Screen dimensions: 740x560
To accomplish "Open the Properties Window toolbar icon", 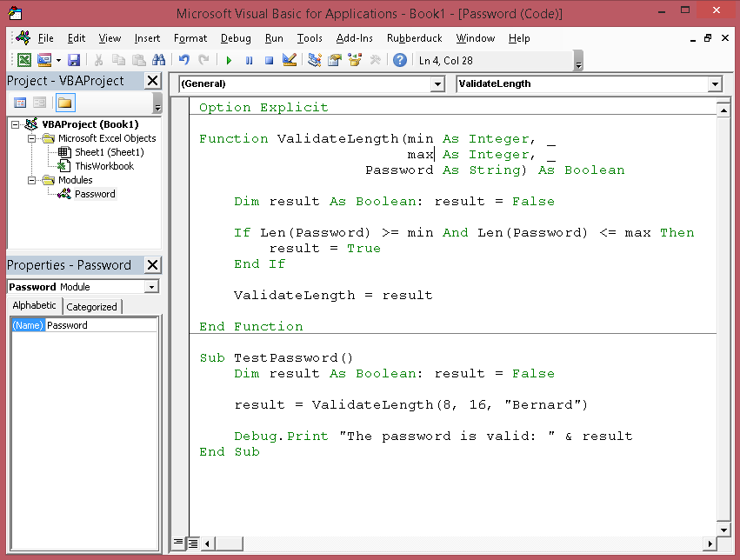I will 335,60.
